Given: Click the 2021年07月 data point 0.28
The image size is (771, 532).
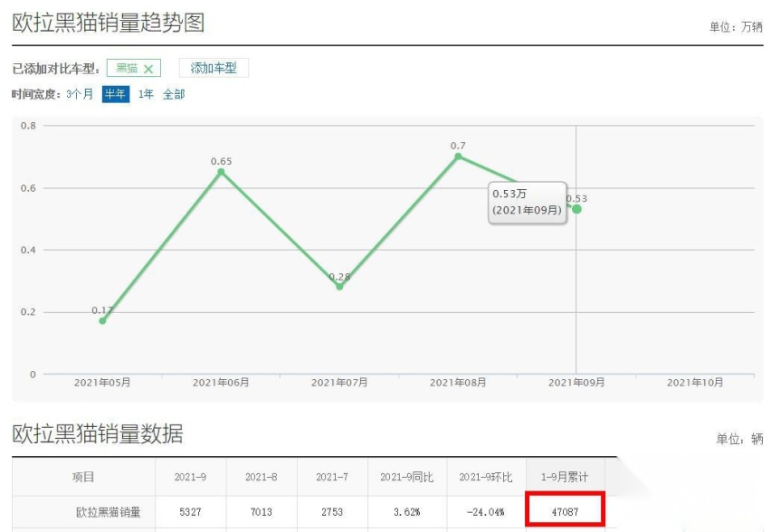Looking at the screenshot, I should point(339,286).
